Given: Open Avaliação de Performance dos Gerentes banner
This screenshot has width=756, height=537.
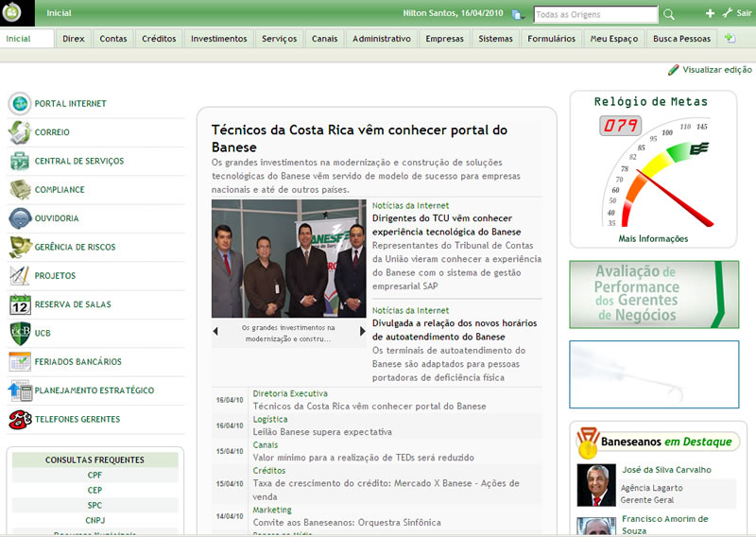Looking at the screenshot, I should click(654, 294).
